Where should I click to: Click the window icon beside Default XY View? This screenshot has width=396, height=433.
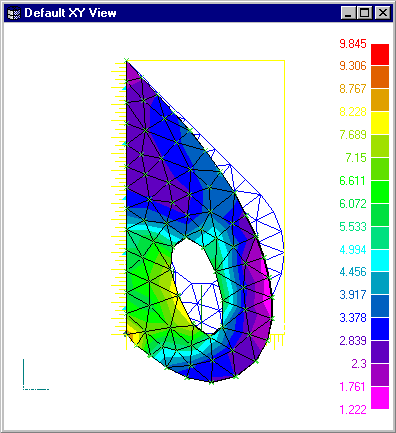point(14,13)
